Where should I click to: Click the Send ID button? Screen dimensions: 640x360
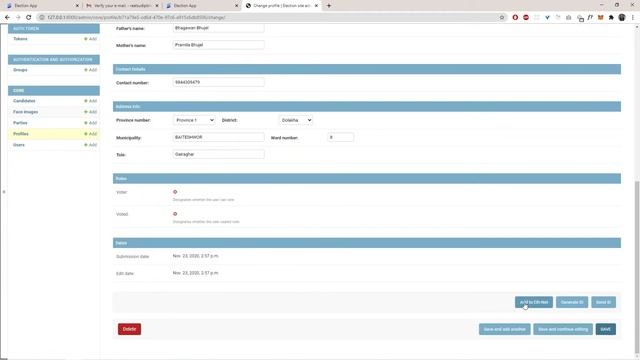pyautogui.click(x=603, y=302)
